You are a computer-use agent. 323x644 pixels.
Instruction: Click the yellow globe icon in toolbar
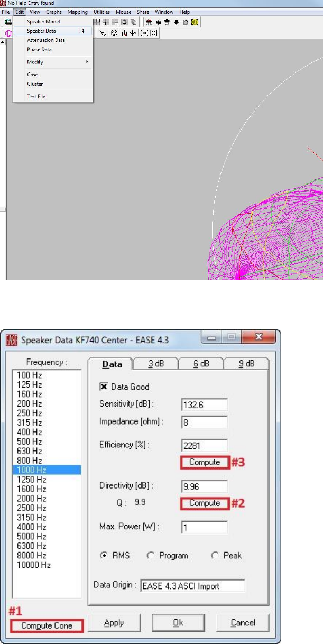194,22
